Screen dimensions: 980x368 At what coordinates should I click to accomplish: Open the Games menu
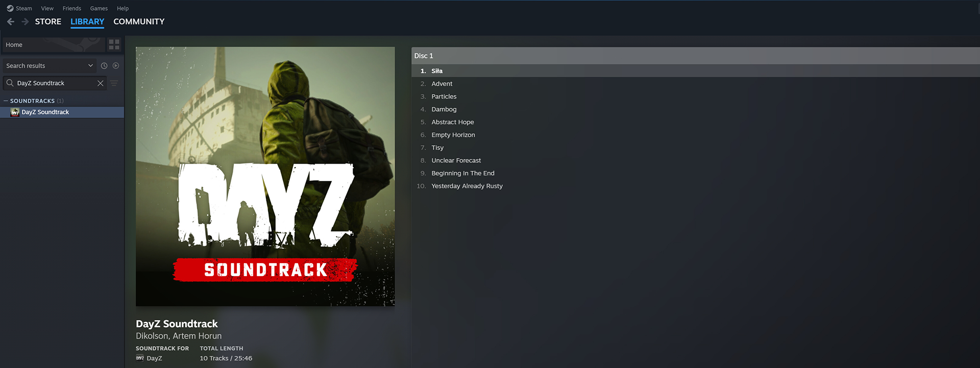tap(99, 8)
